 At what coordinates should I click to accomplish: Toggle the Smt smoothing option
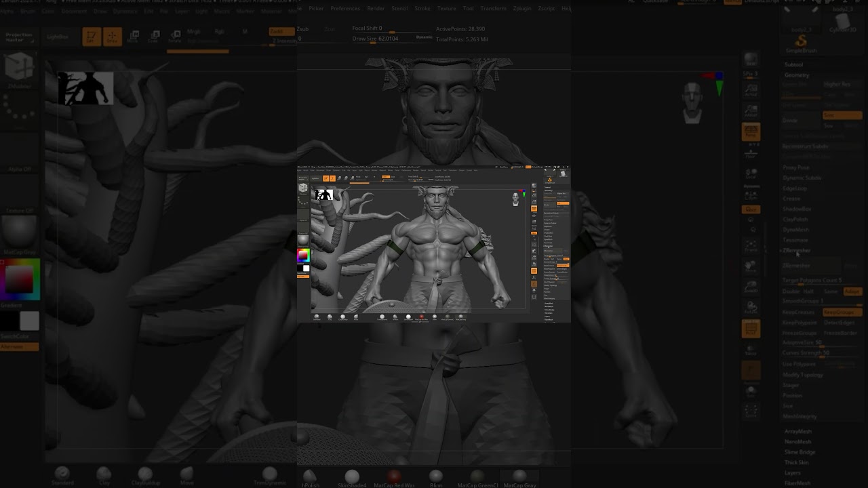tap(842, 115)
